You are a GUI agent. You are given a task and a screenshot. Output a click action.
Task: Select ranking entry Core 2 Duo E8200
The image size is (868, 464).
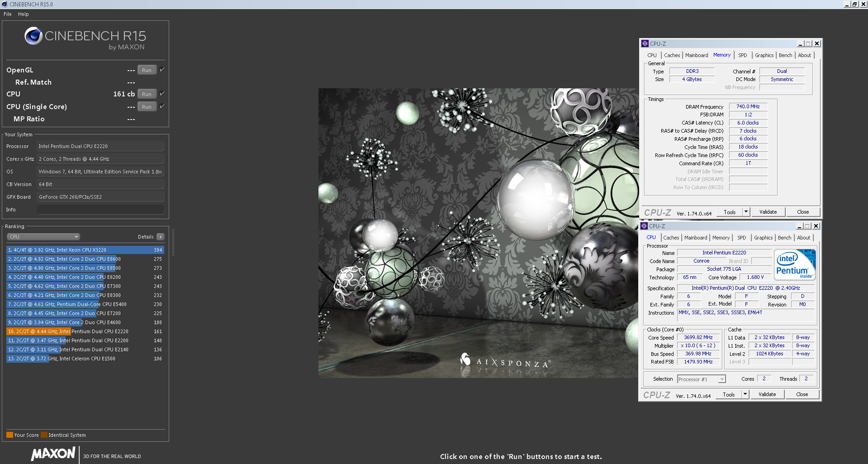tap(85, 277)
